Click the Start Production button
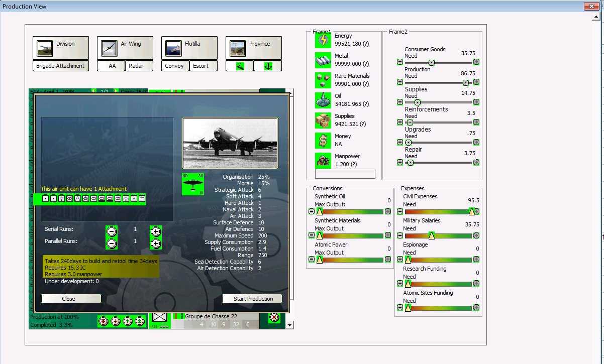This screenshot has height=364, width=604. tap(252, 298)
